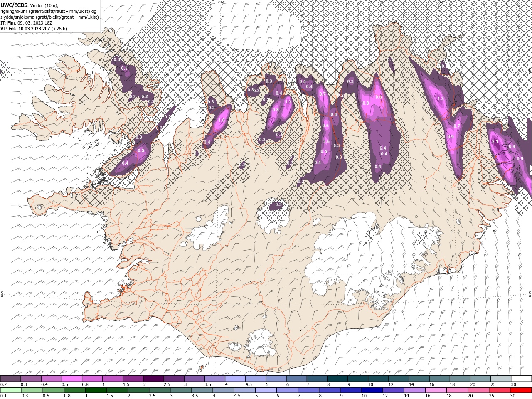
Task: Pick the palest green bottom-row swatch at 0.1
Action: click(x=10, y=390)
